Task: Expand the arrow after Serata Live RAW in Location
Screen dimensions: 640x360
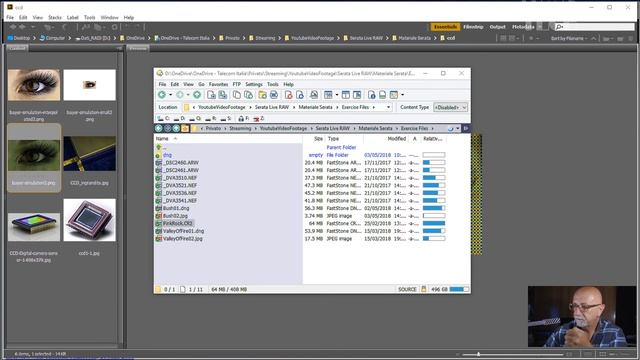Action: pos(294,107)
